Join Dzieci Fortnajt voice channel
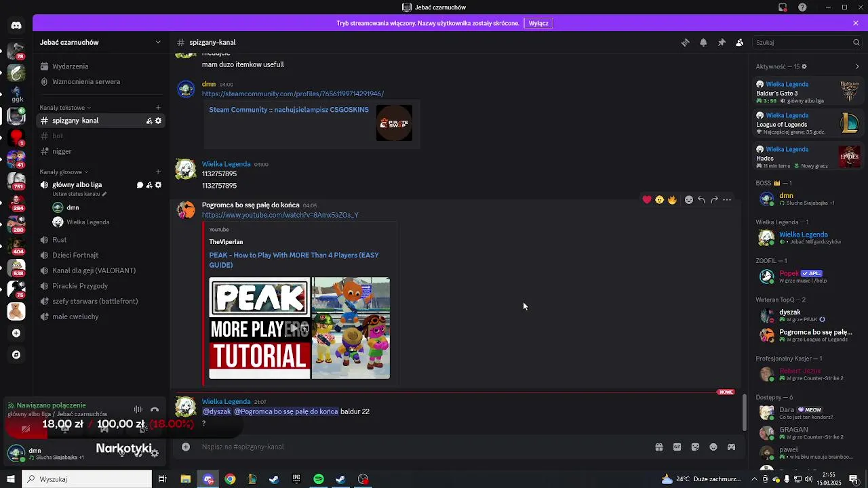This screenshot has width=868, height=488. tap(100, 255)
